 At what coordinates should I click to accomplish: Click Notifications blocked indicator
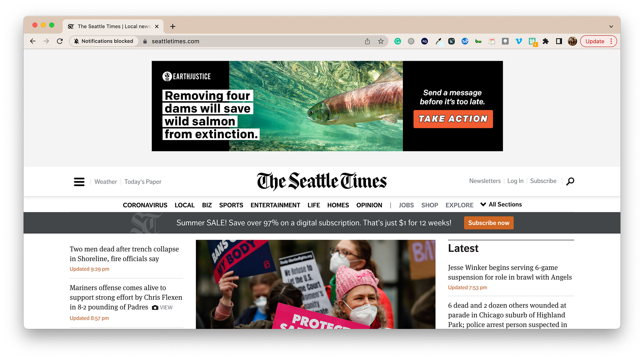point(104,41)
